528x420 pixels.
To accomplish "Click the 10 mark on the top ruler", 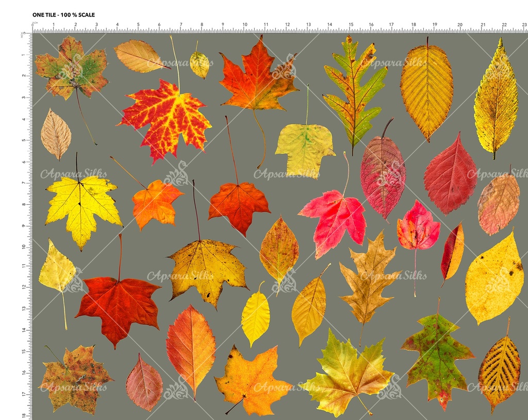I will point(244,24).
